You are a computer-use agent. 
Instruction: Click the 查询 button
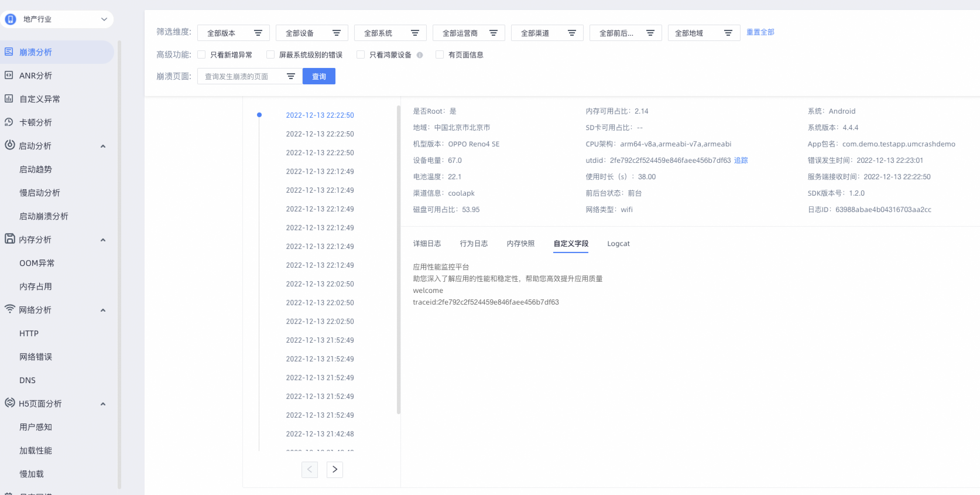click(x=319, y=76)
